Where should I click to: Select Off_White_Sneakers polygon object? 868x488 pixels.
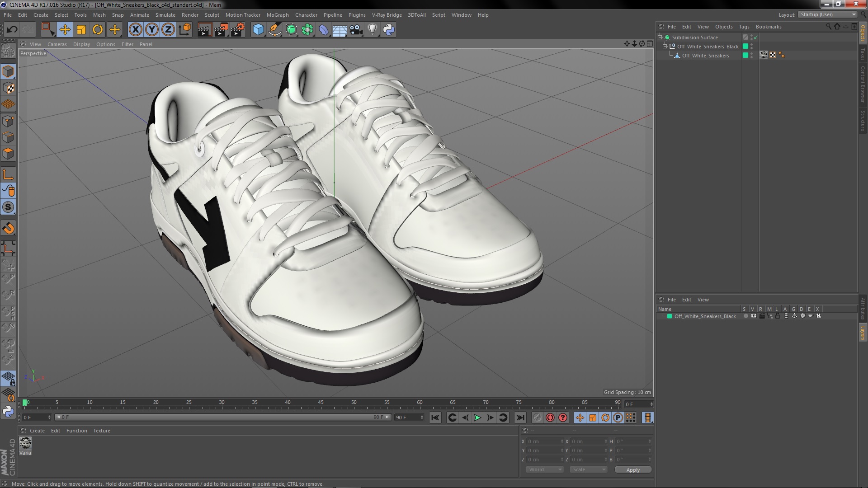coord(705,56)
